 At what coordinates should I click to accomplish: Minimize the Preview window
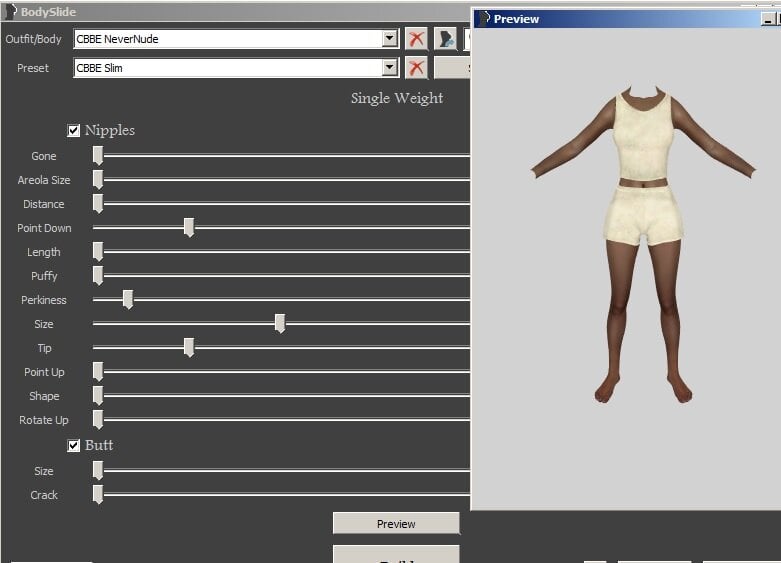point(768,19)
